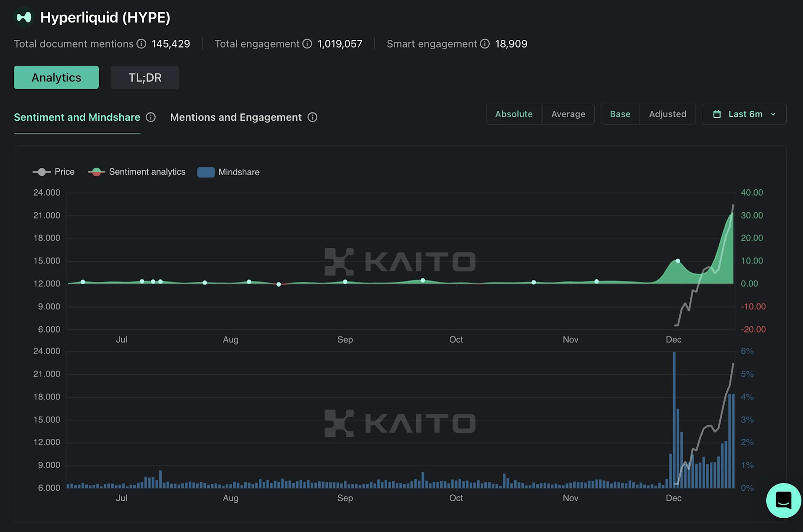Switch to Average view
The image size is (803, 532).
[568, 114]
